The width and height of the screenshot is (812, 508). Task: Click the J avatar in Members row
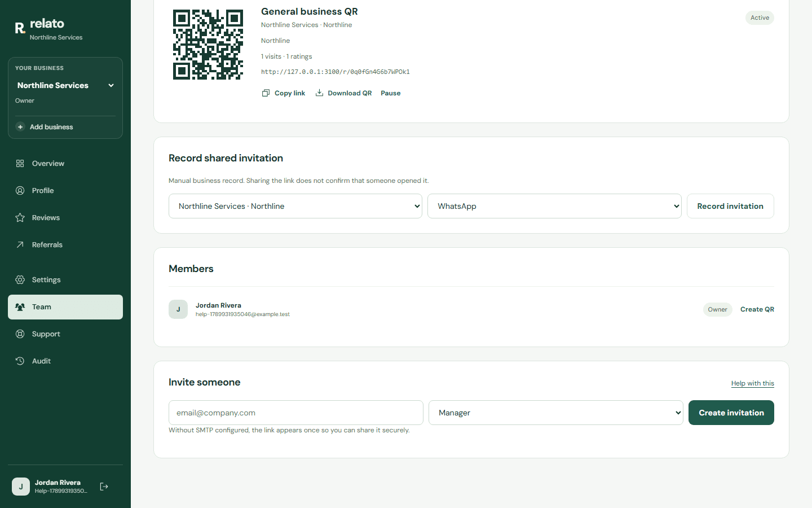point(178,309)
